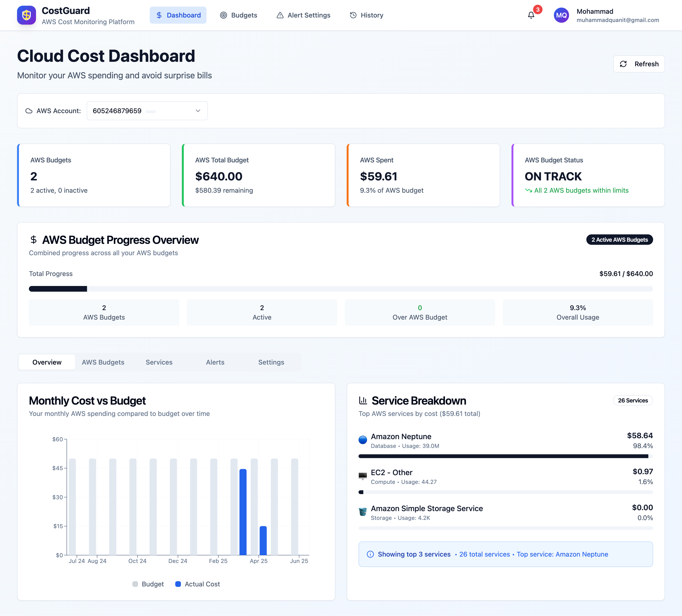Click the MQ user avatar

(561, 15)
